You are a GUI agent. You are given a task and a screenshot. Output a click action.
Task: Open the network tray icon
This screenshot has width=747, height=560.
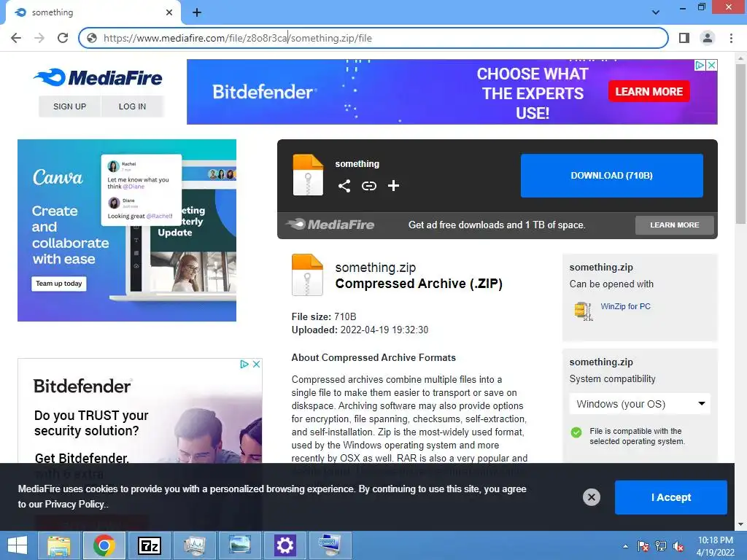coord(661,546)
